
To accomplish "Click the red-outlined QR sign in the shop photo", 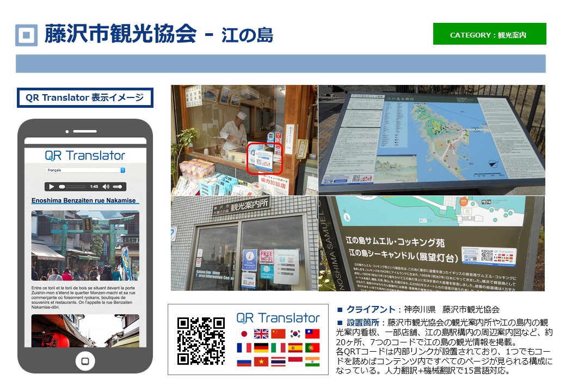I will pyautogui.click(x=264, y=158).
